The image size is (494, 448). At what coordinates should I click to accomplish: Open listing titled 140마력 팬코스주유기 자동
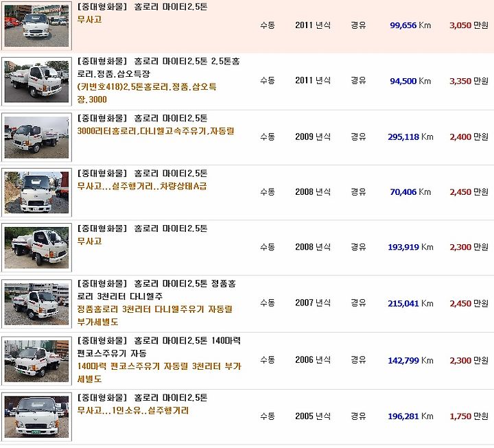click(159, 347)
